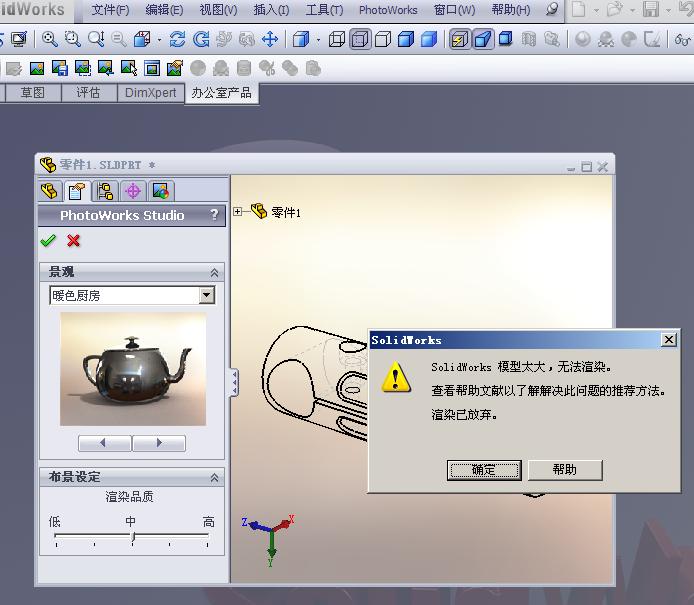Viewport: 694px width, 605px height.
Task: Open the 编辑(E) menu
Action: [x=164, y=10]
